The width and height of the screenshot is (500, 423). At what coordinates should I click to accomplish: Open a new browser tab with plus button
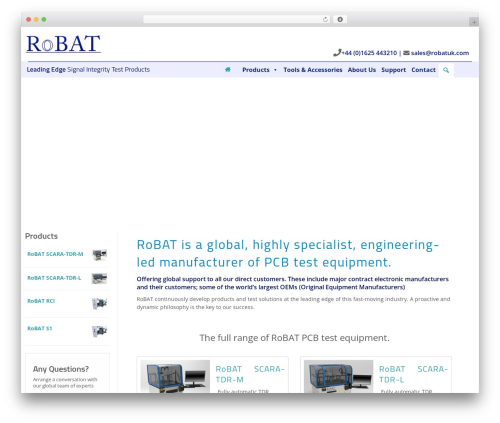(474, 22)
